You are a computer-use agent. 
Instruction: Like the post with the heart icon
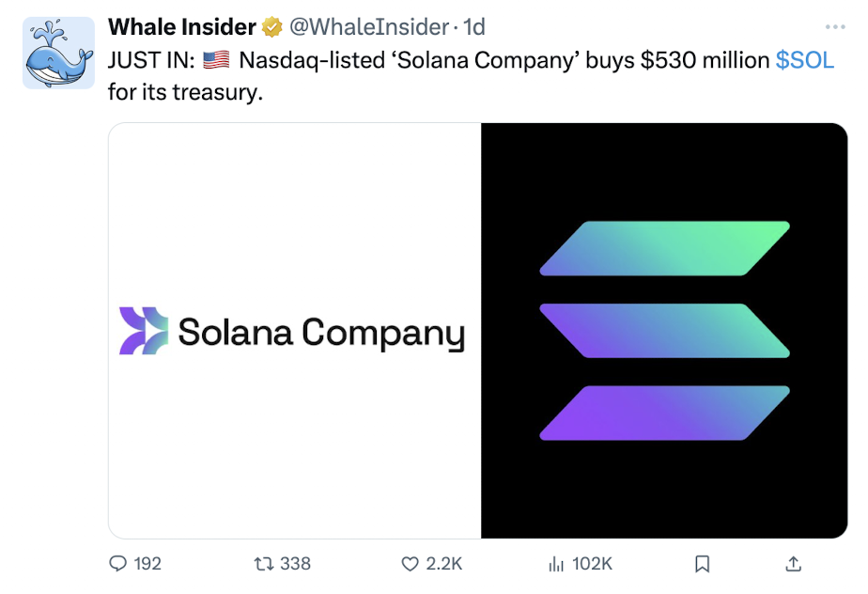pyautogui.click(x=410, y=564)
